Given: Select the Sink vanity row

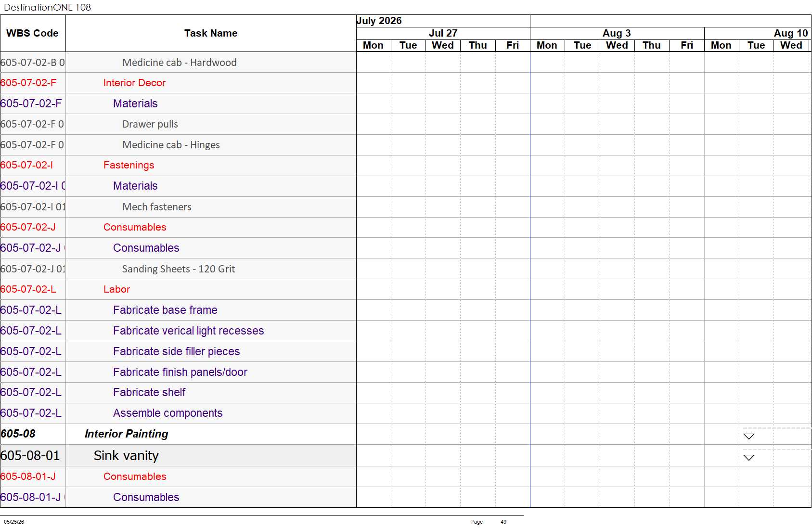Looking at the screenshot, I should [178, 455].
